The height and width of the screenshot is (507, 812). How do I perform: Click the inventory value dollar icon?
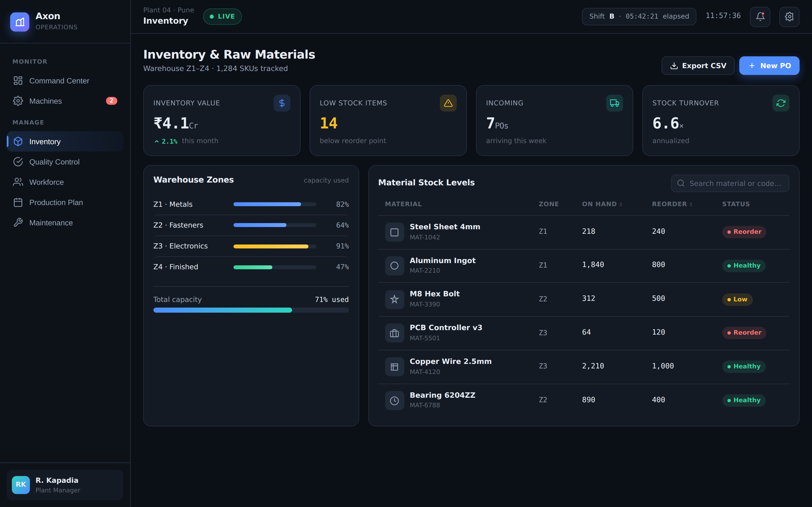[x=282, y=103]
